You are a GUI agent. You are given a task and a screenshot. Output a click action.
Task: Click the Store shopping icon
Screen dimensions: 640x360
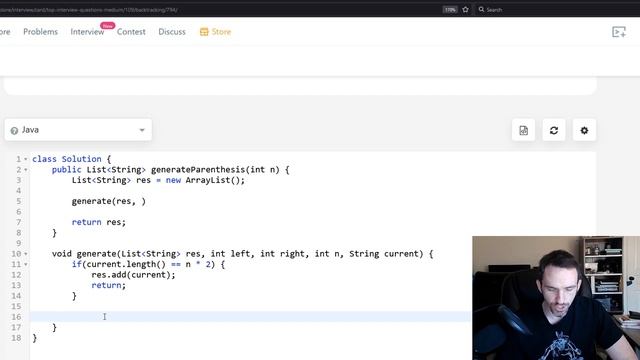click(204, 32)
